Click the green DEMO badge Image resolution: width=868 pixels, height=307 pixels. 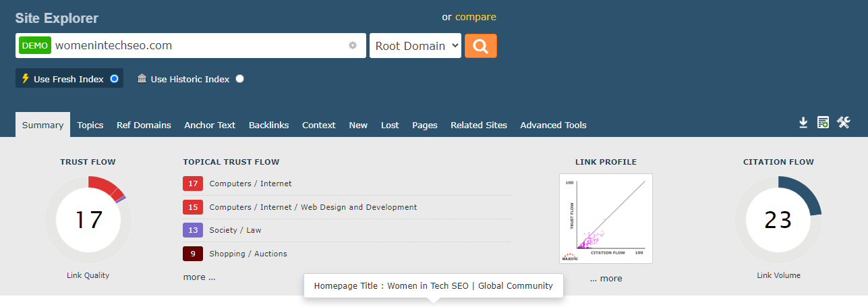[35, 46]
